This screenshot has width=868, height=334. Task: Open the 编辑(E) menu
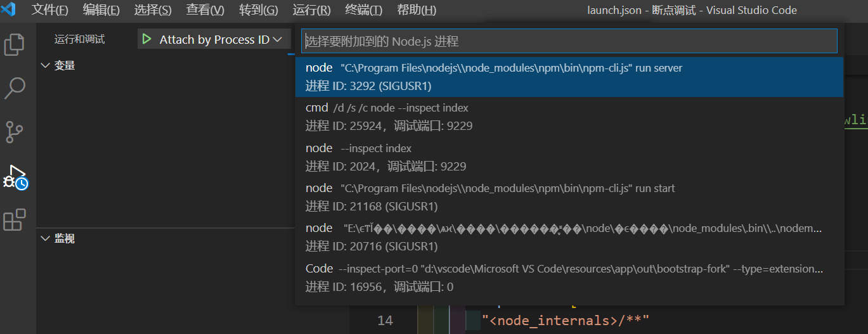101,10
